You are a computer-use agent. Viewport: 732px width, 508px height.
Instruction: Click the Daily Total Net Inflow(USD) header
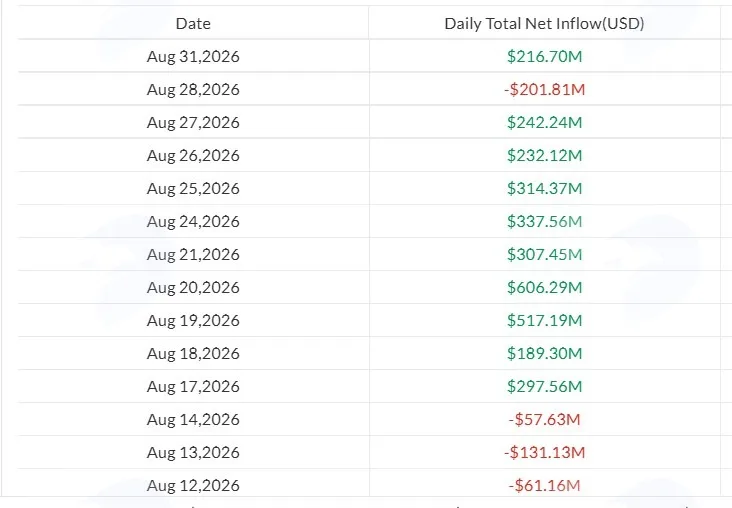point(544,23)
